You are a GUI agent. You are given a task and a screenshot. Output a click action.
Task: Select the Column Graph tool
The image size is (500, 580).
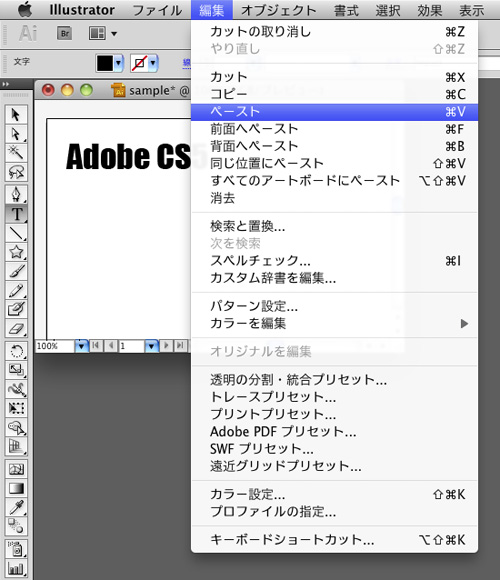pyautogui.click(x=16, y=568)
